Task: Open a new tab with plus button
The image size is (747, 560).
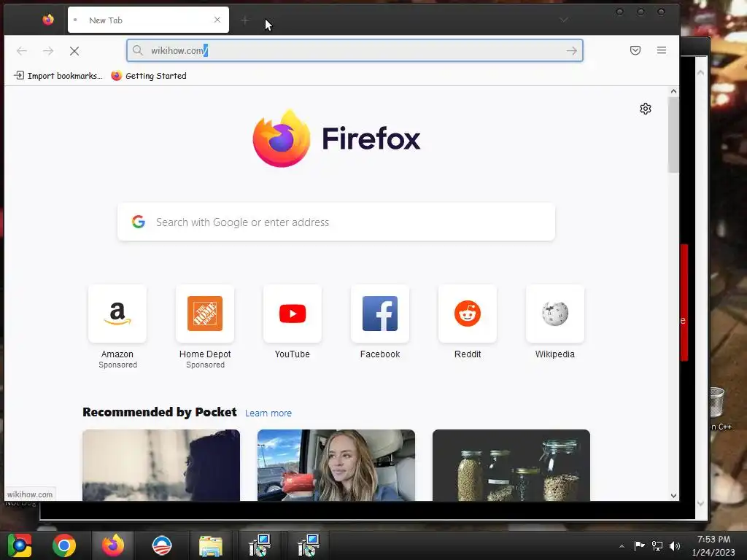Action: tap(245, 20)
